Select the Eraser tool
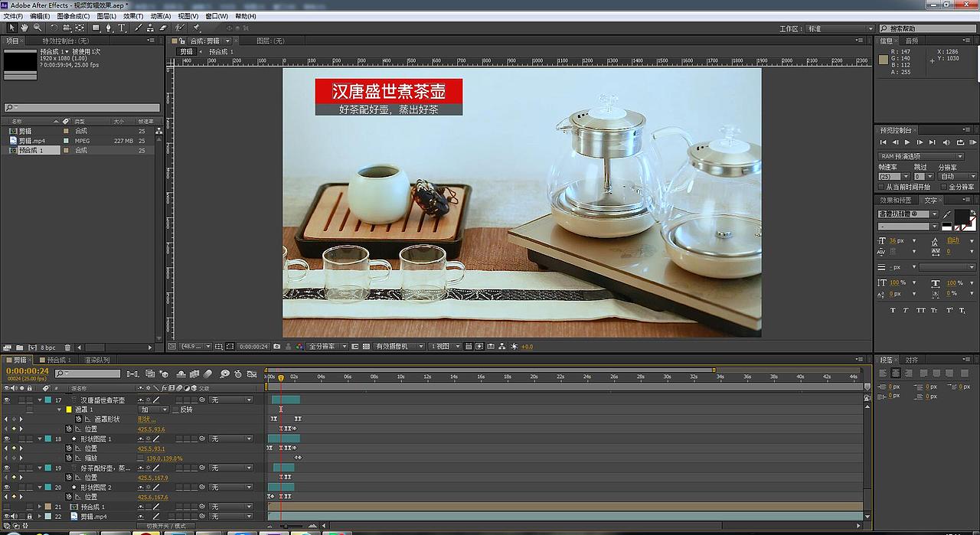The image size is (980, 535). click(x=162, y=28)
